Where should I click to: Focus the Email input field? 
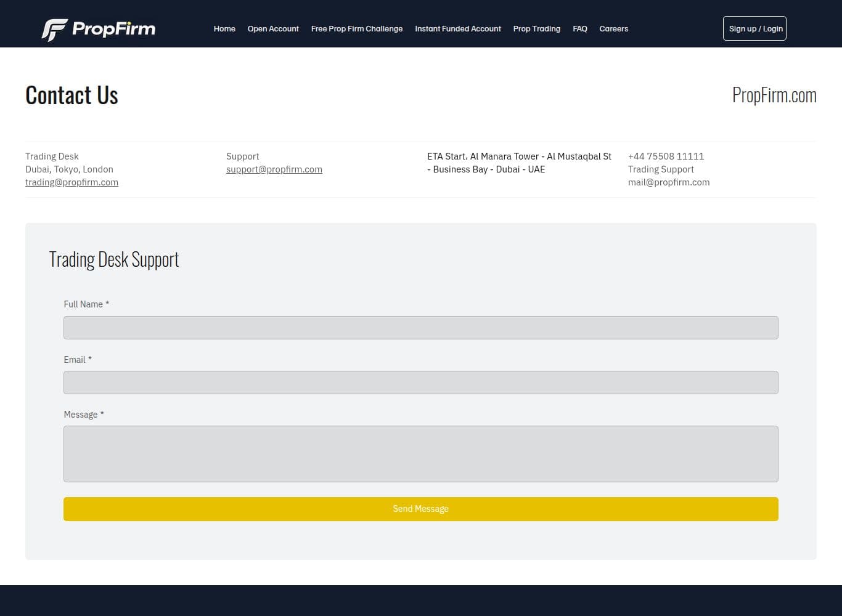[x=421, y=383]
